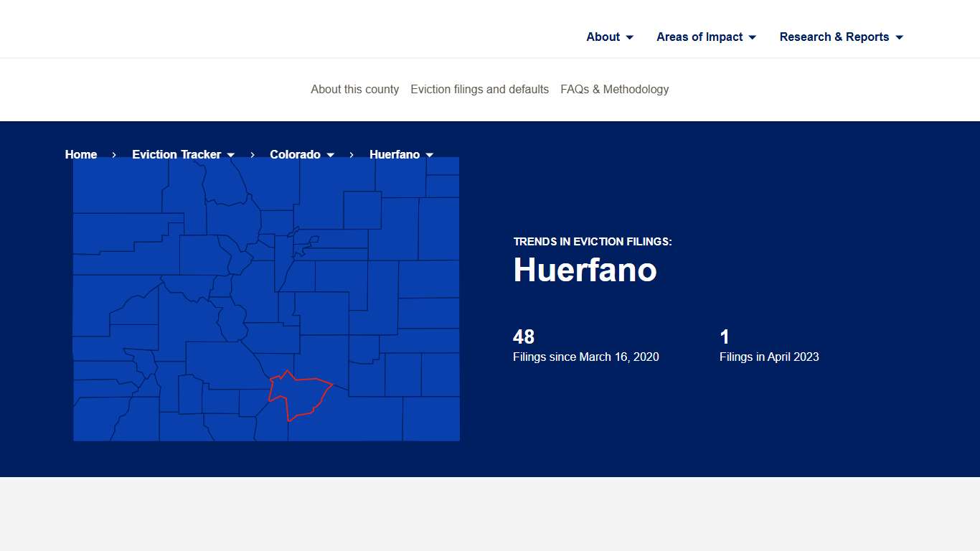Click the arrow beside Areas of Impact
Viewport: 980px width, 551px height.
(753, 37)
